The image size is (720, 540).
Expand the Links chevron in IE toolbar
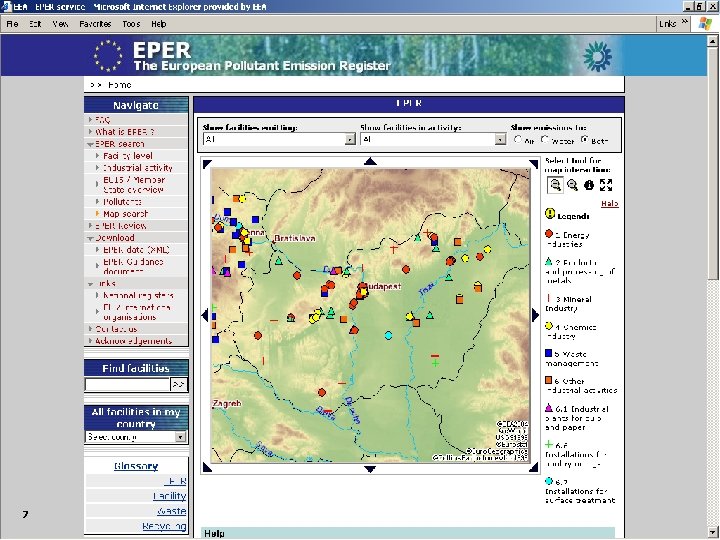685,22
